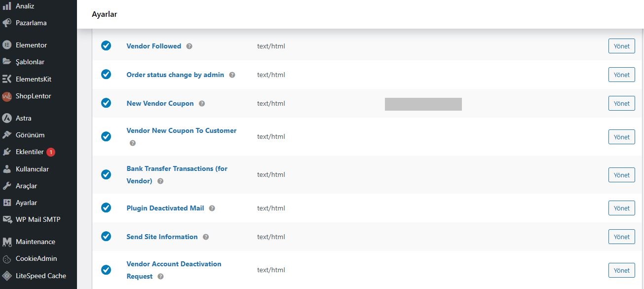Click the gray bar in New Vendor Coupon row

[423, 104]
